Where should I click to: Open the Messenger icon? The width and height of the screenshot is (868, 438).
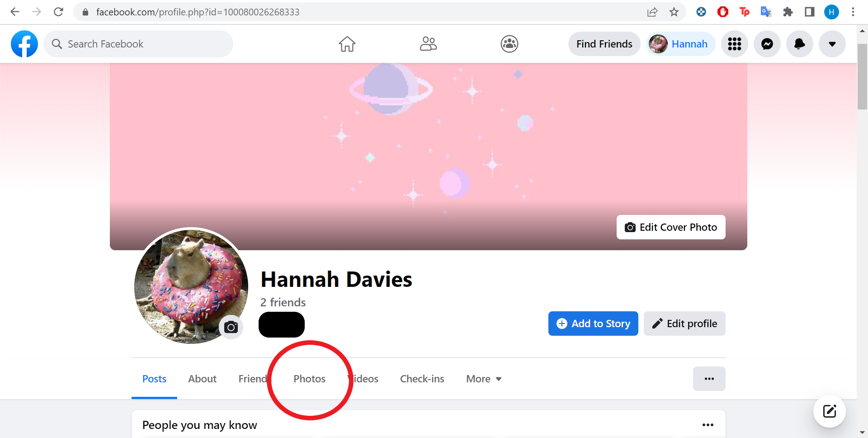pos(767,44)
